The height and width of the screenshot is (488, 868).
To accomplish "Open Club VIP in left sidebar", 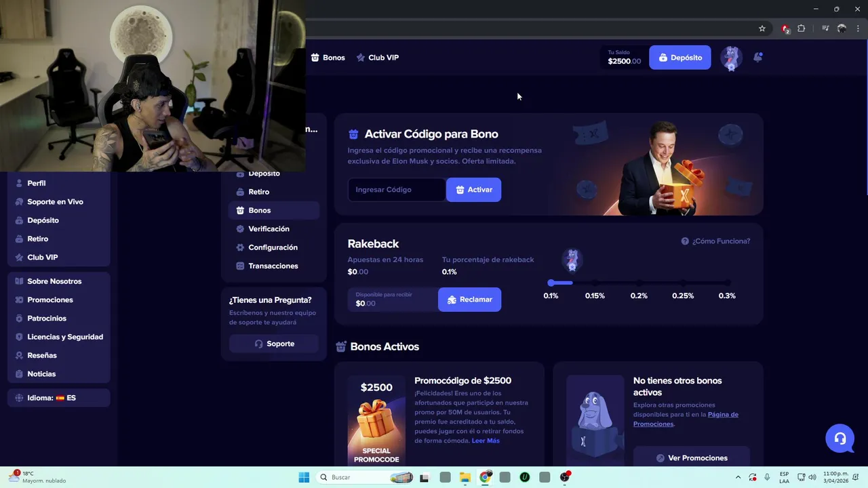I will (x=59, y=258).
